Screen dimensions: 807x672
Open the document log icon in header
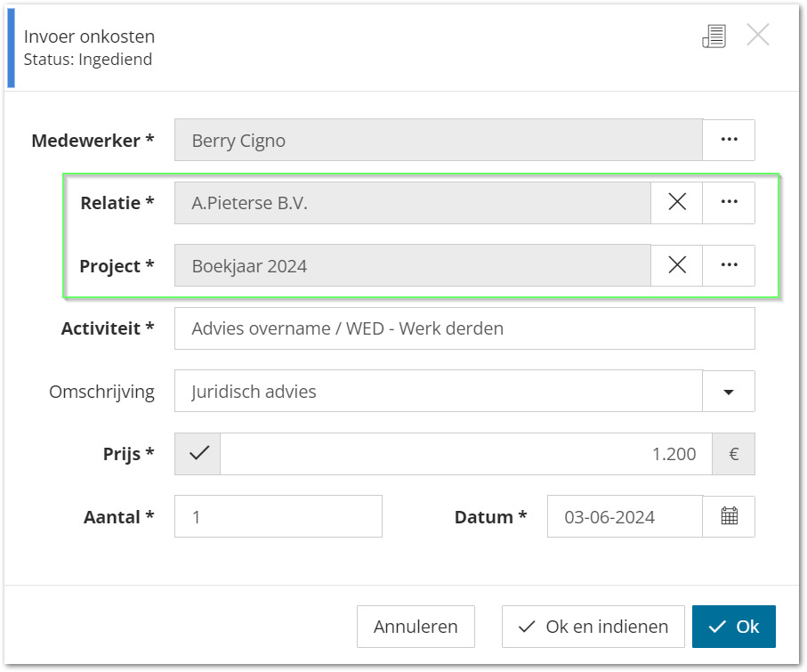[714, 36]
